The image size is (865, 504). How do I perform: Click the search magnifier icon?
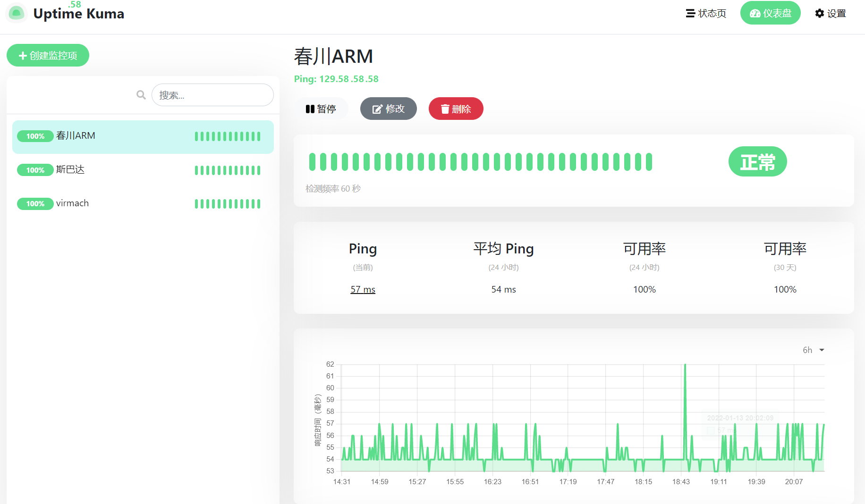point(141,95)
